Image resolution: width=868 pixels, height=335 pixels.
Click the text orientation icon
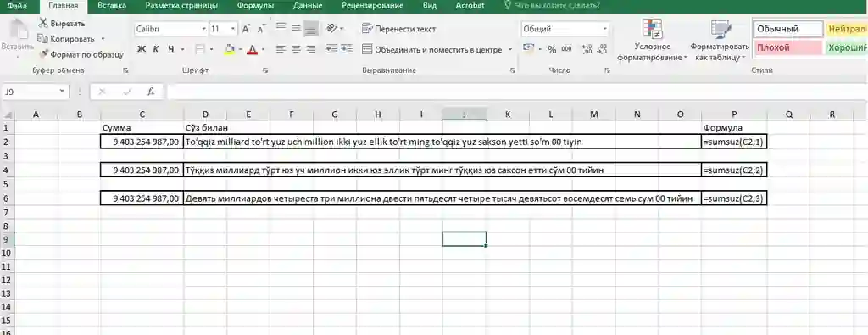332,28
